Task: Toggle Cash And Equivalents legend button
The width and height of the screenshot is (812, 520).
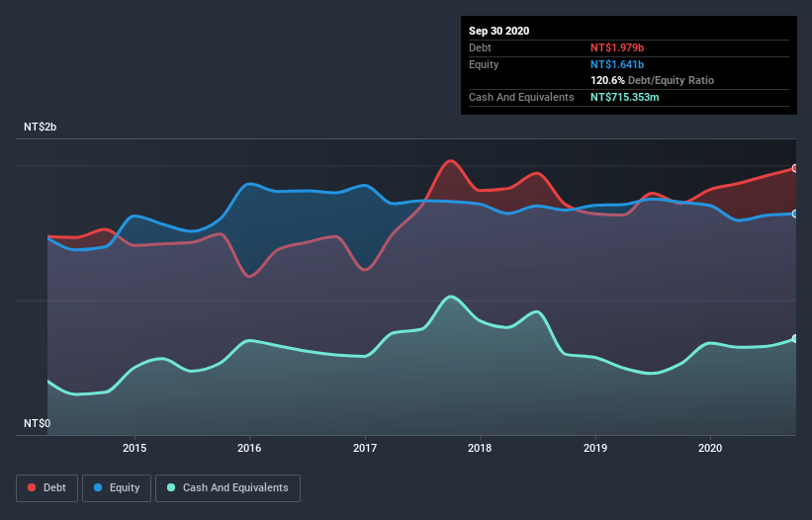Action: click(x=227, y=488)
